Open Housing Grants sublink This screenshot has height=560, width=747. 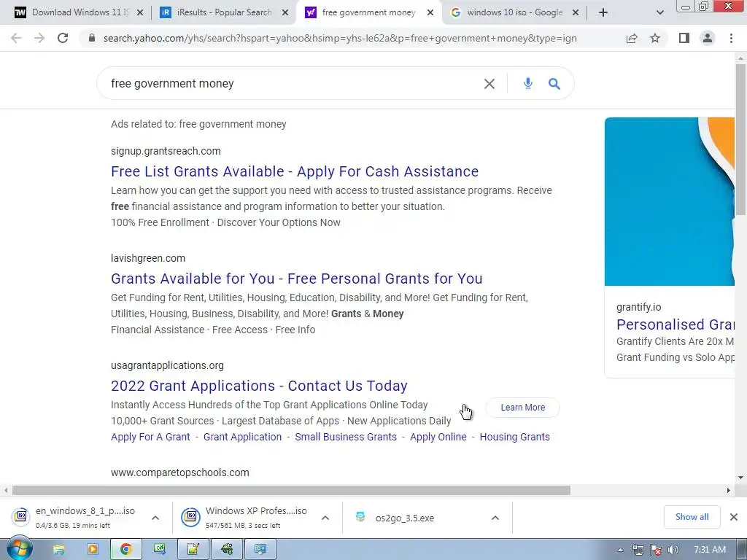tap(514, 437)
